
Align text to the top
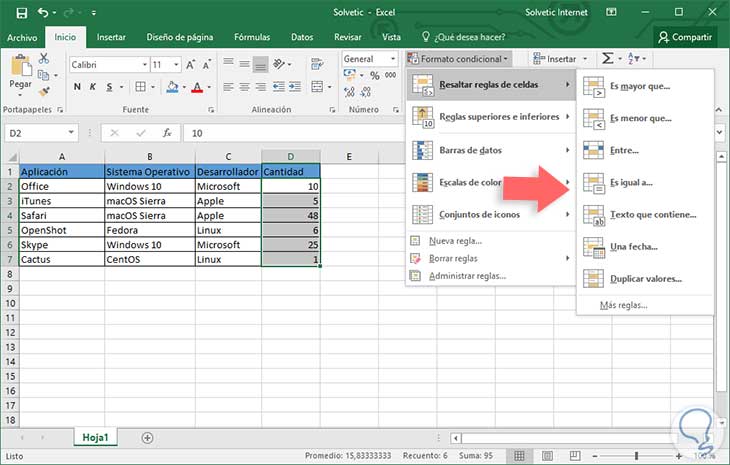(228, 64)
